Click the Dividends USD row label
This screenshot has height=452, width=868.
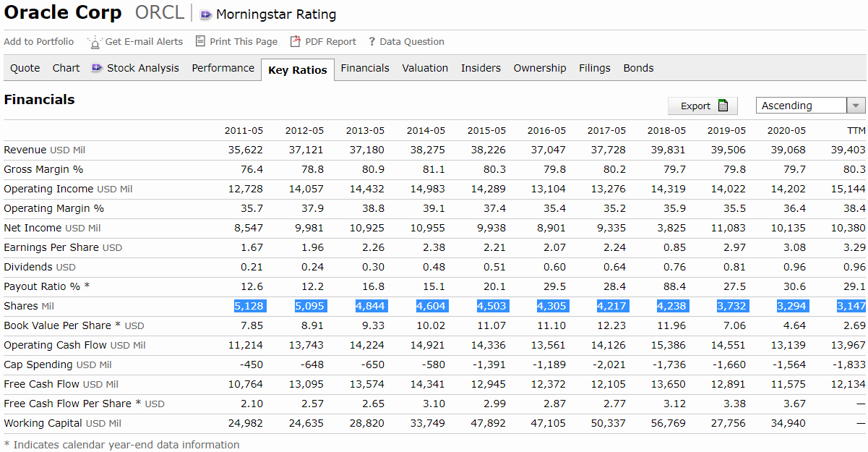pyautogui.click(x=40, y=267)
